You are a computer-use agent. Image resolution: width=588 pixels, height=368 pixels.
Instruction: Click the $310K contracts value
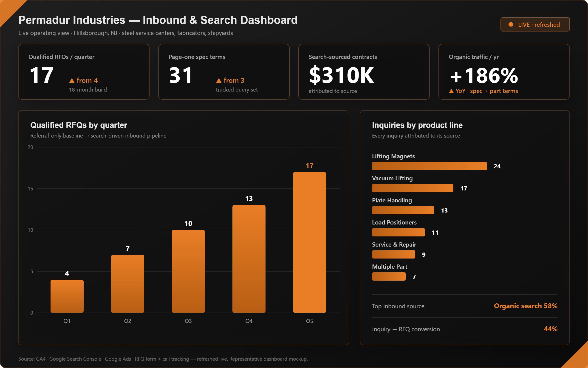[341, 75]
